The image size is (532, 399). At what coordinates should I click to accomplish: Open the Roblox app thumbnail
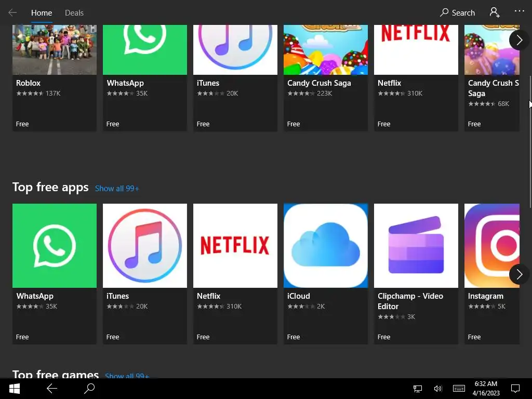pos(54,49)
